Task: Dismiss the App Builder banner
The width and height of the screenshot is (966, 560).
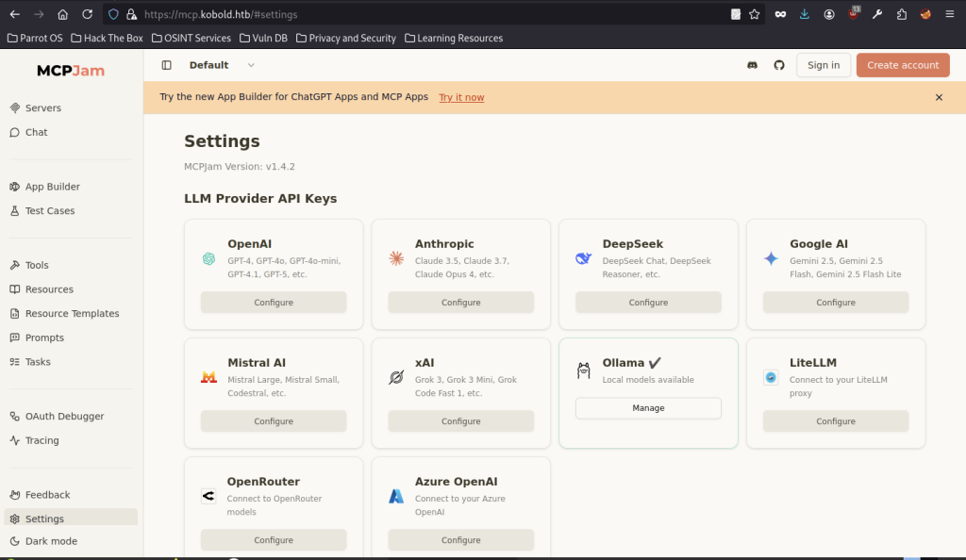Action: (x=939, y=97)
